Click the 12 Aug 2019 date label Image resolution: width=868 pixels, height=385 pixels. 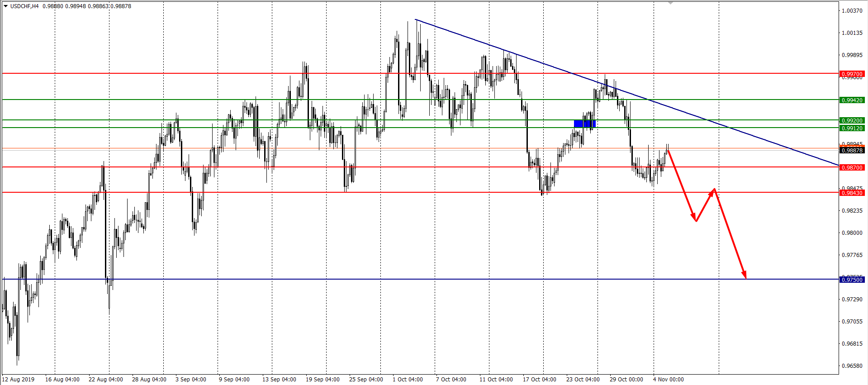coord(19,380)
